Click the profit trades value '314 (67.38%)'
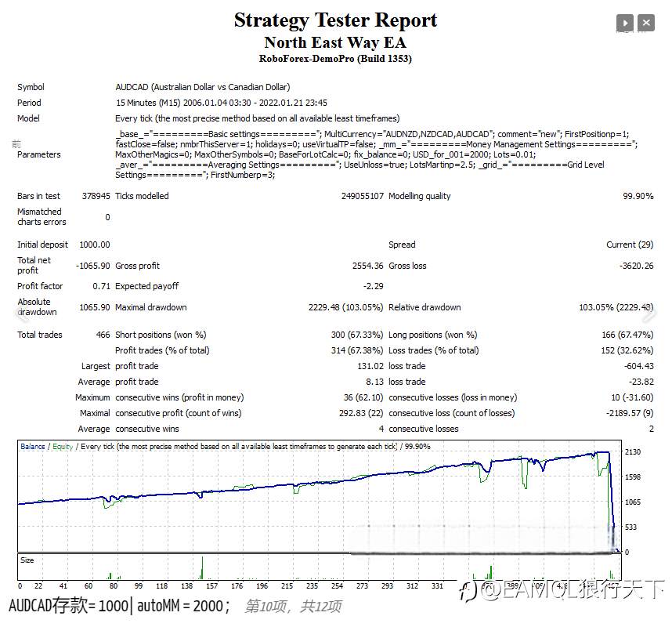The image size is (672, 627). pos(357,350)
